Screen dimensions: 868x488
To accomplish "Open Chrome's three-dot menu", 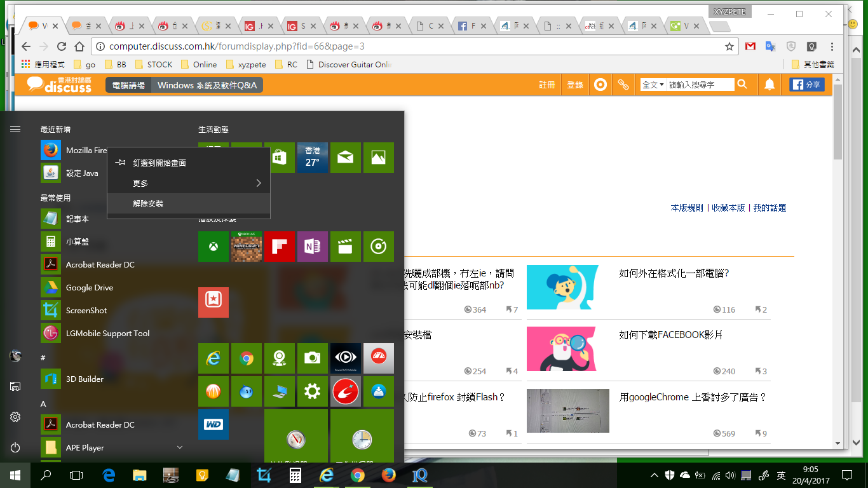I will pos(832,46).
